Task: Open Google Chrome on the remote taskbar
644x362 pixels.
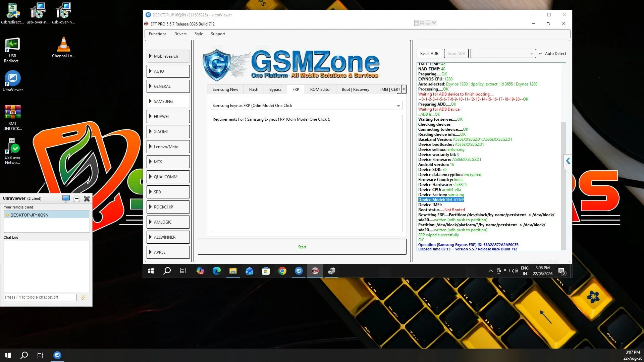Action: (282, 271)
